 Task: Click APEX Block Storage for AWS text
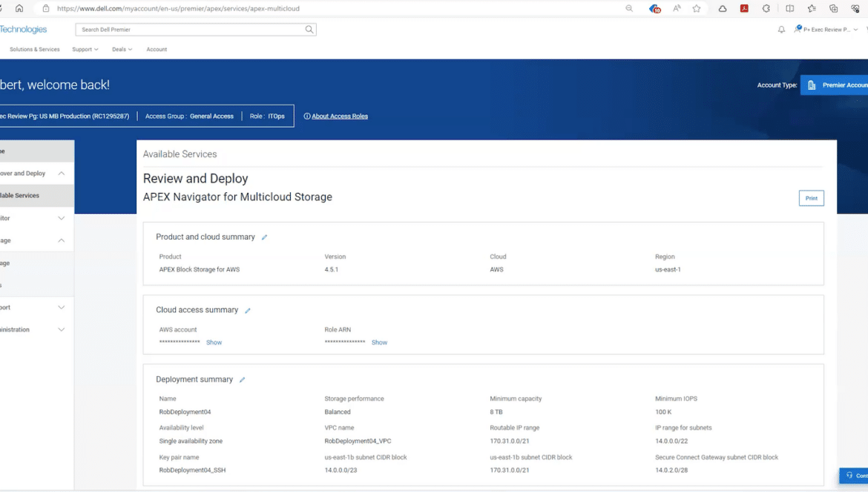pos(200,269)
